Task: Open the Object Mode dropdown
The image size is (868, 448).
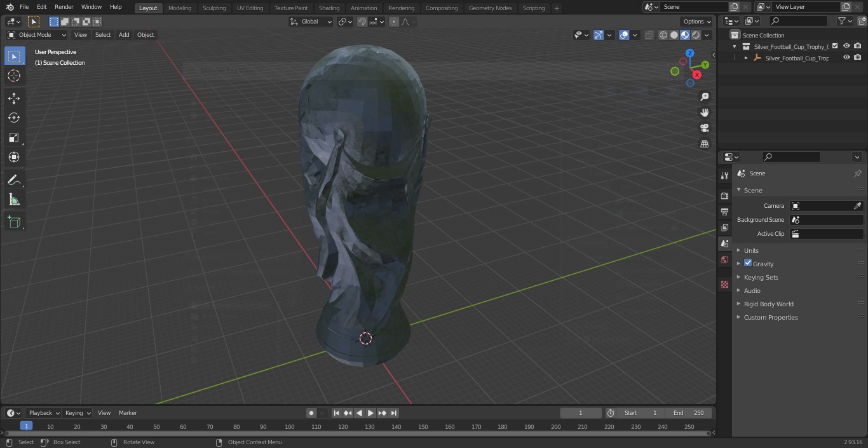Action: pyautogui.click(x=37, y=35)
